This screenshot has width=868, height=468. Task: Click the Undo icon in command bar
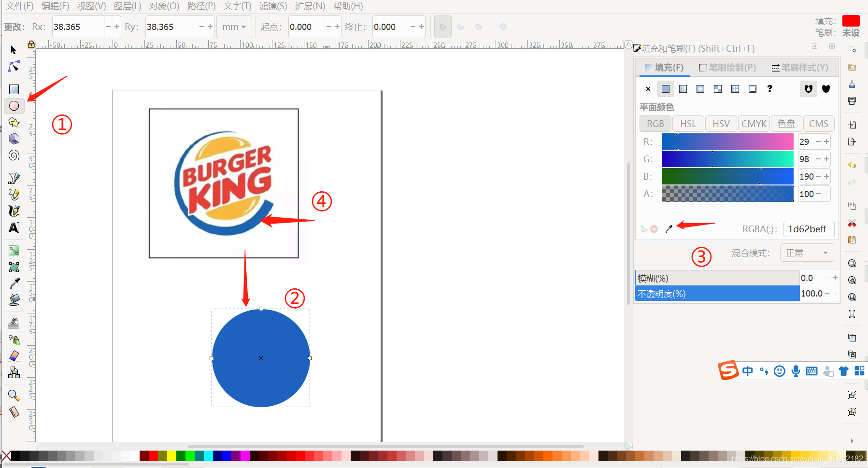(852, 165)
